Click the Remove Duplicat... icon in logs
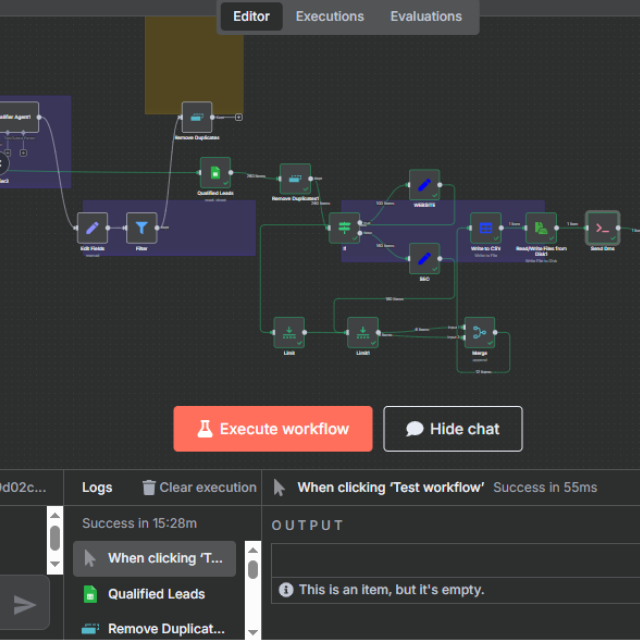Screen dimensions: 640x640 point(90,628)
